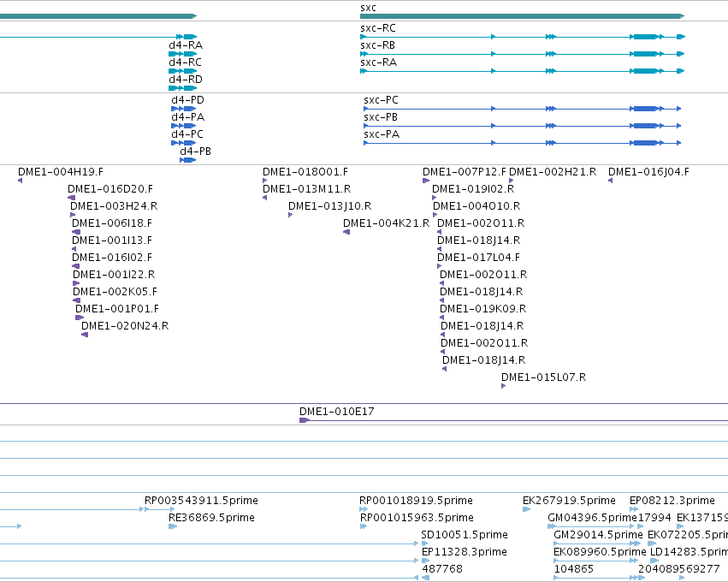This screenshot has width=728, height=582.
Task: Select the sxc-RC transcript label
Action: [x=378, y=28]
